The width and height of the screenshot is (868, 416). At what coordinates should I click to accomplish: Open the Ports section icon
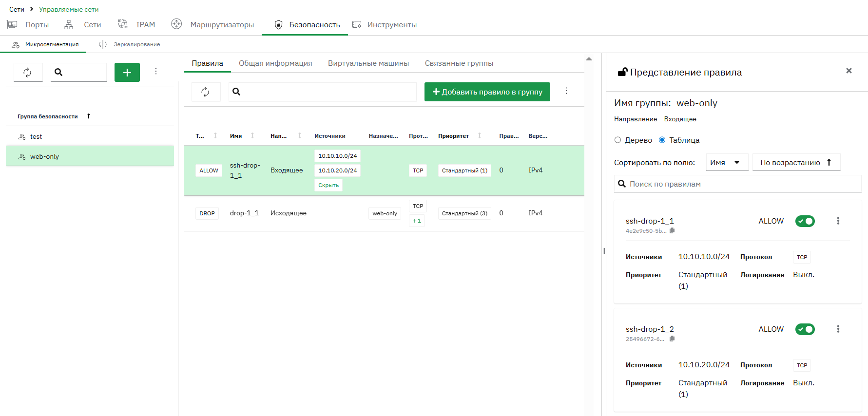[12, 24]
